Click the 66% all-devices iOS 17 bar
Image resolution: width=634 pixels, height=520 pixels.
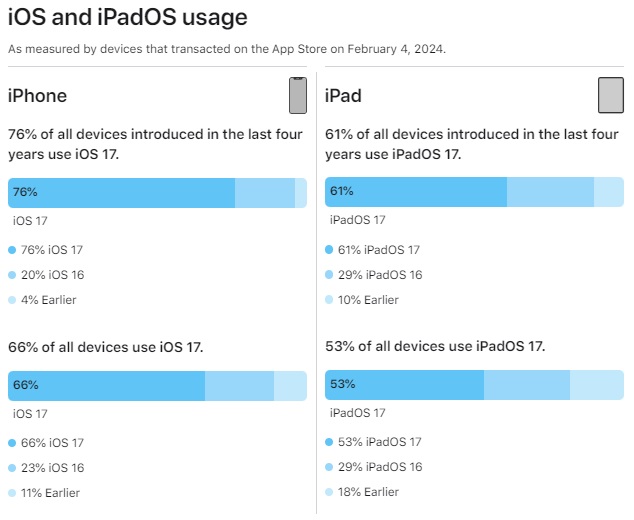pyautogui.click(x=106, y=385)
